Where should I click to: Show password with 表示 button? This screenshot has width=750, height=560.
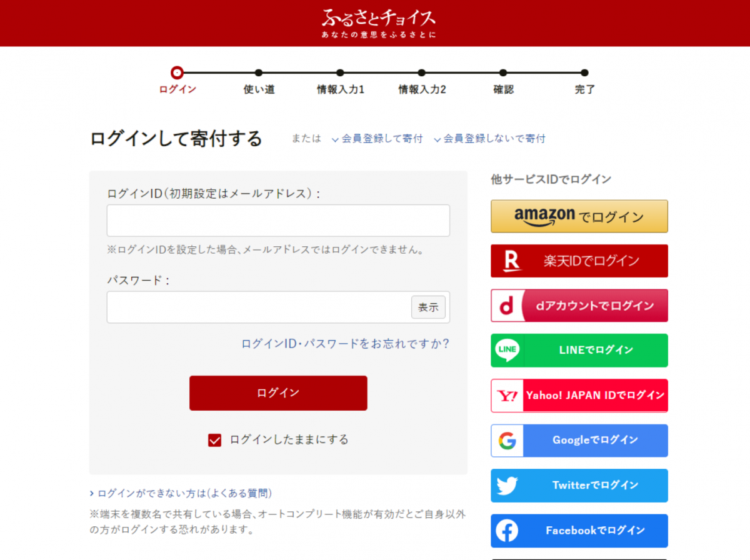(x=428, y=307)
